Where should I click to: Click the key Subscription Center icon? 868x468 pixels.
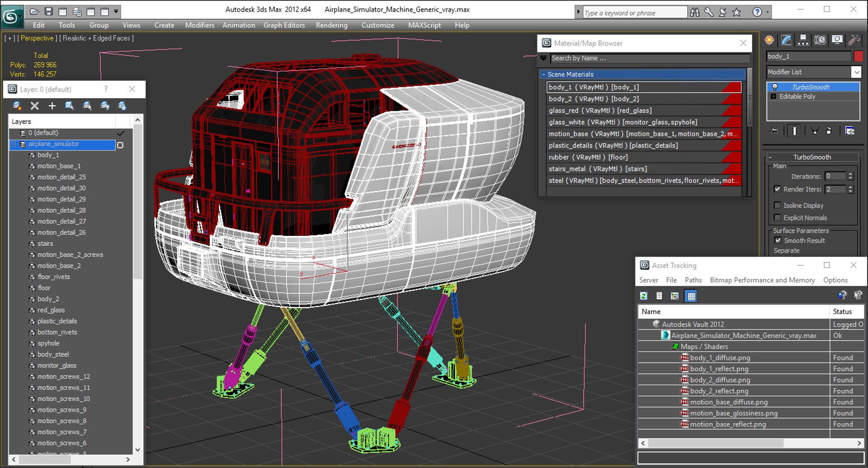click(x=709, y=13)
